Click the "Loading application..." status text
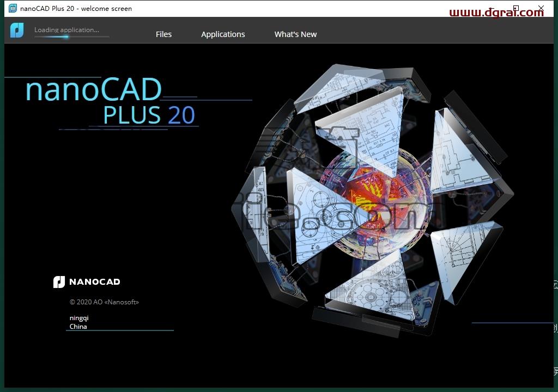The width and height of the screenshot is (558, 392). (66, 30)
